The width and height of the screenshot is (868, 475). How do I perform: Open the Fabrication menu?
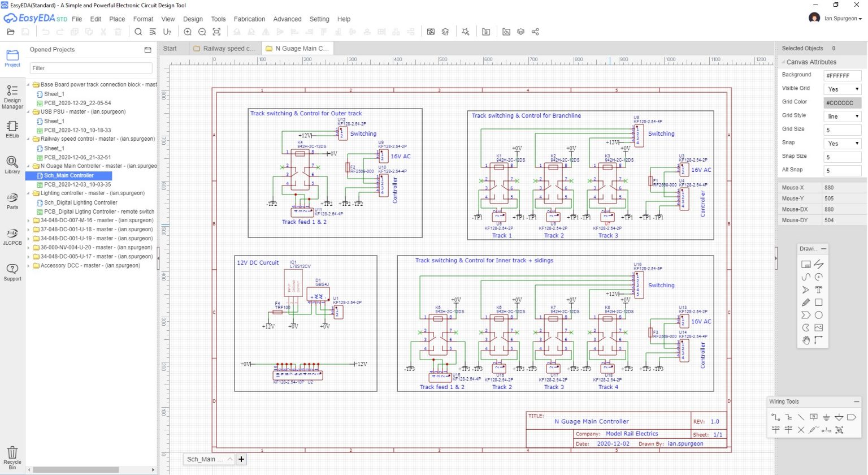(x=249, y=19)
